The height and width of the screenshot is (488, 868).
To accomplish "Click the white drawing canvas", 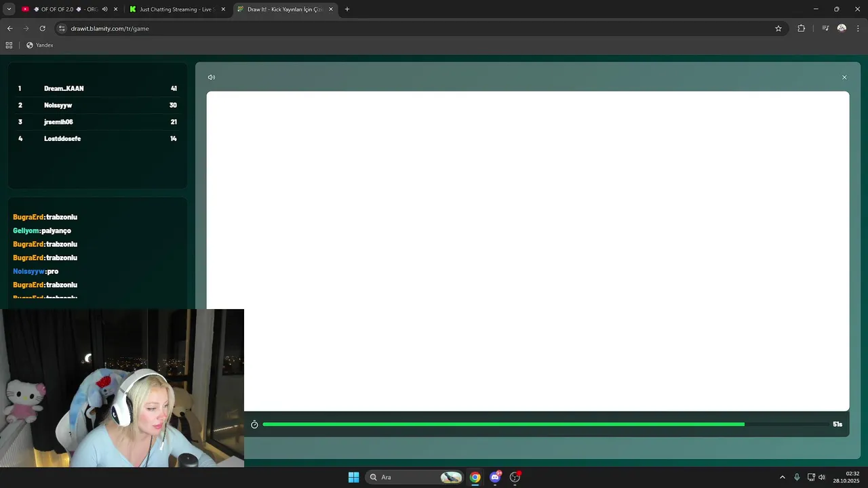I will (528, 251).
